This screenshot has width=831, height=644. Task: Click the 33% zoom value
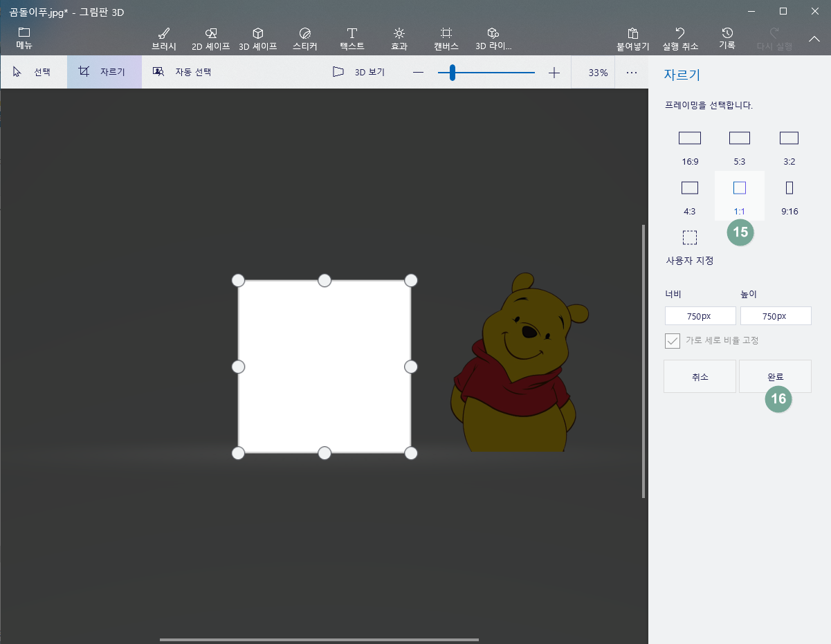click(x=598, y=73)
